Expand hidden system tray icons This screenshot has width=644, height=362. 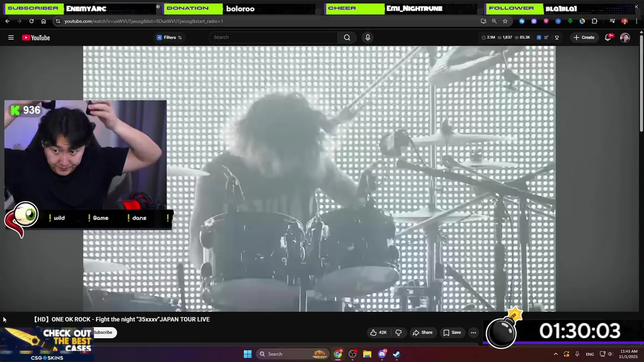[555, 354]
